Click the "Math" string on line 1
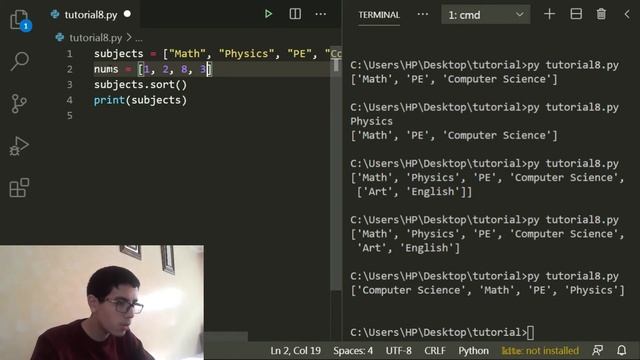Viewport: 640px width, 360px height. click(187, 54)
